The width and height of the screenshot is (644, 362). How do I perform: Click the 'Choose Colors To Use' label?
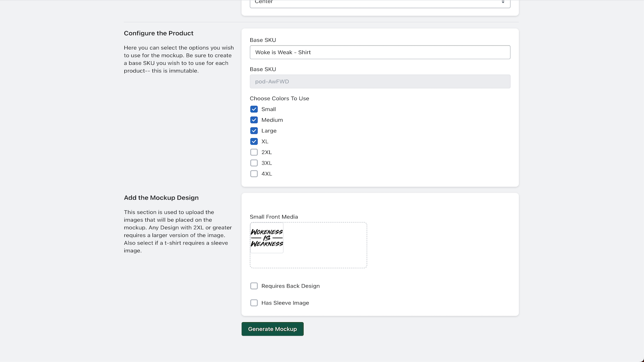pos(279,98)
